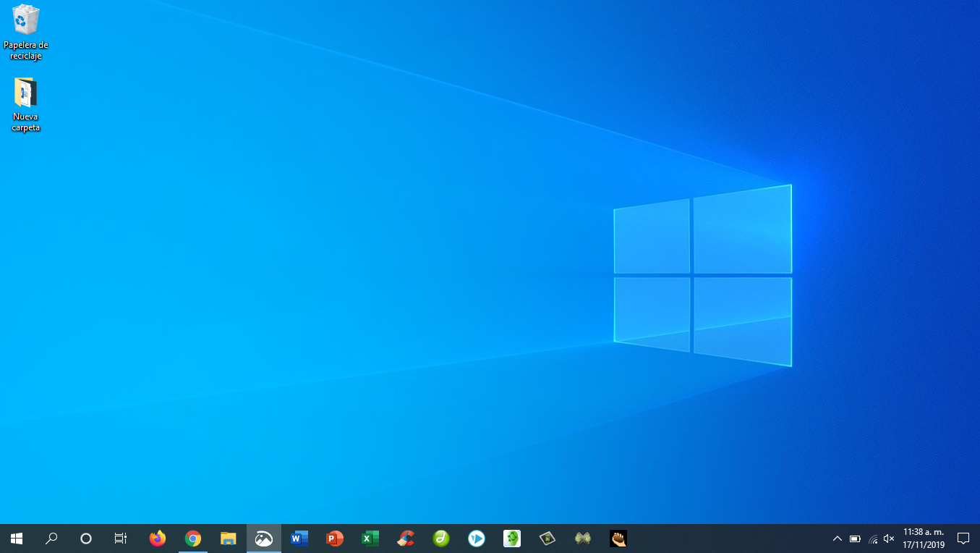Launch Firefox from the taskbar
This screenshot has width=980, height=553.
(157, 539)
